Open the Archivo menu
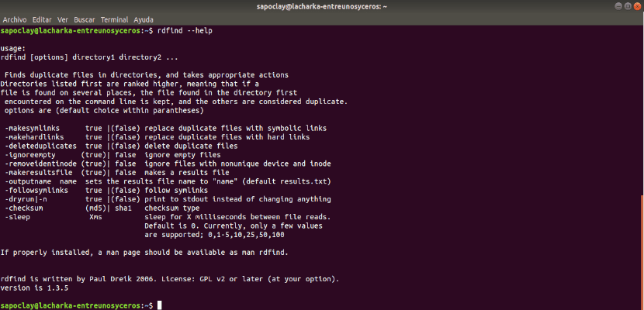The image size is (644, 310). click(15, 19)
